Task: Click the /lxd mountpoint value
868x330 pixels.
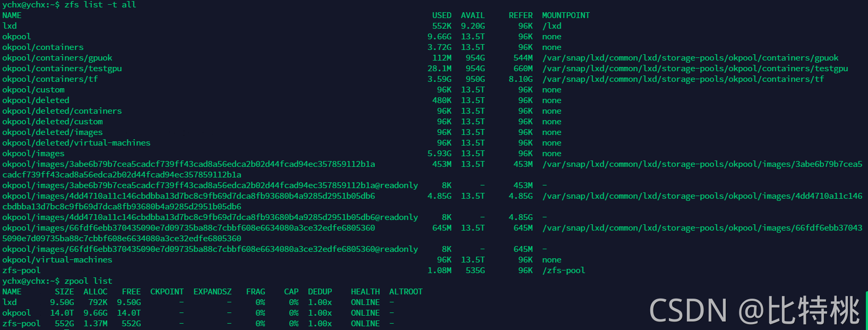Action: pos(552,26)
